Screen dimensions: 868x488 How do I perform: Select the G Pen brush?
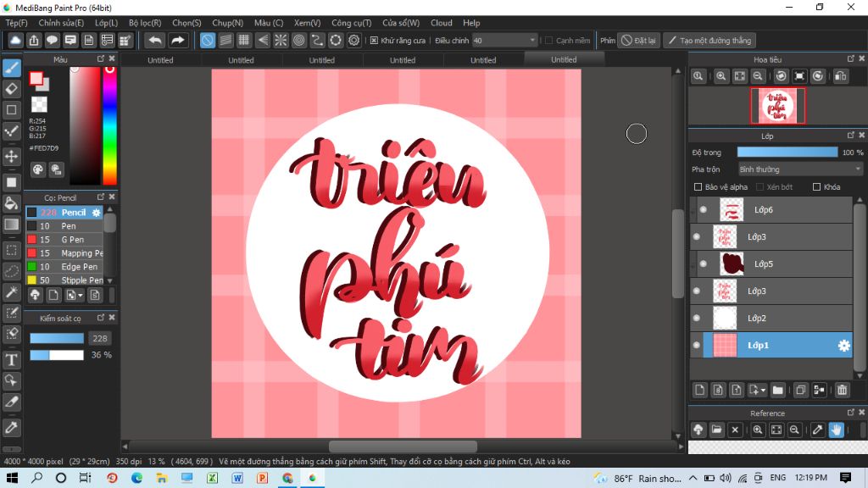(x=64, y=240)
